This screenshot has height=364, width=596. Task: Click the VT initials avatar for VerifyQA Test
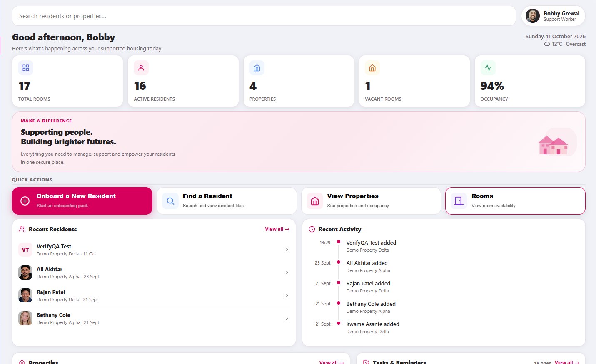(25, 250)
